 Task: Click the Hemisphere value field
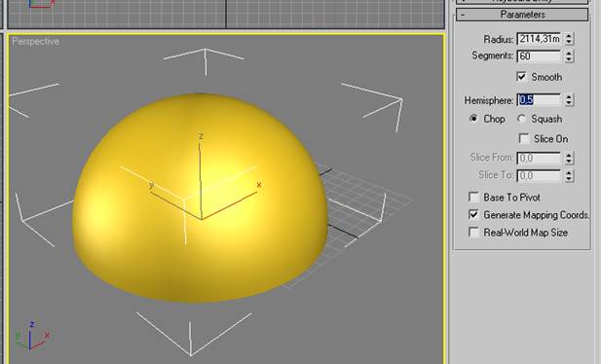point(539,100)
